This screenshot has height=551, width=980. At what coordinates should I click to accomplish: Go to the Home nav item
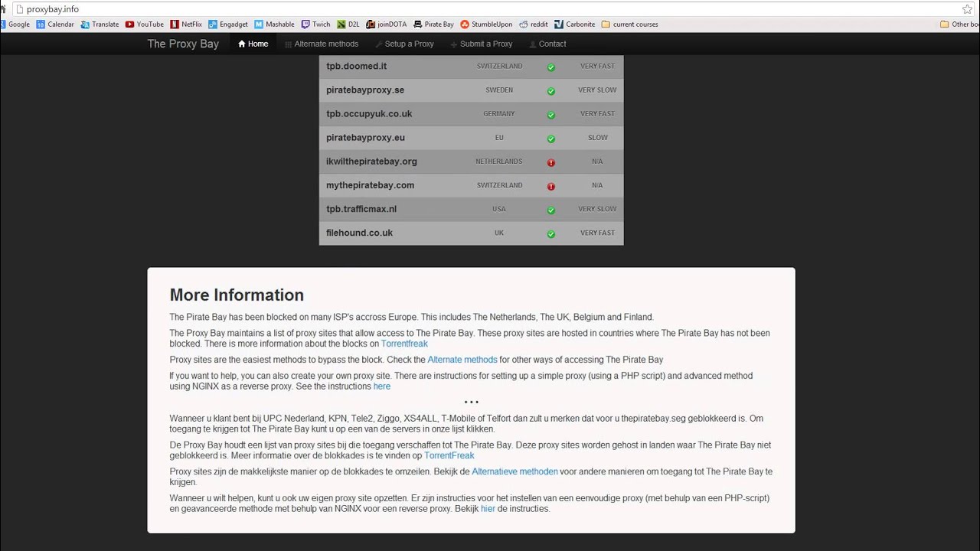click(x=253, y=44)
